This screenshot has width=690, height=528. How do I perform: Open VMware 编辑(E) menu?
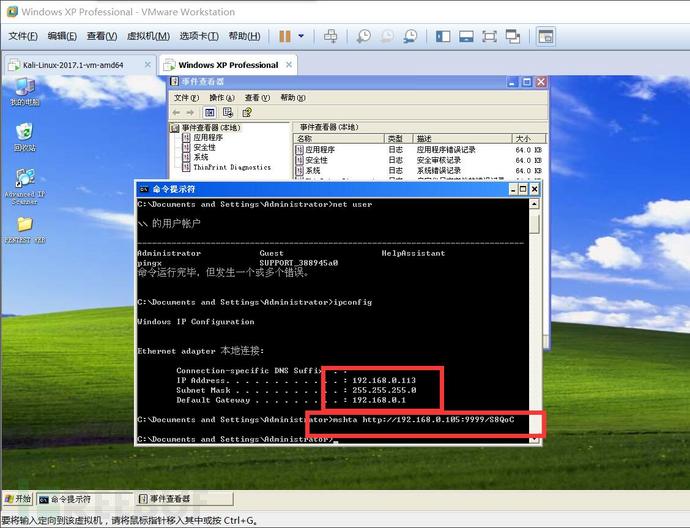(x=62, y=36)
